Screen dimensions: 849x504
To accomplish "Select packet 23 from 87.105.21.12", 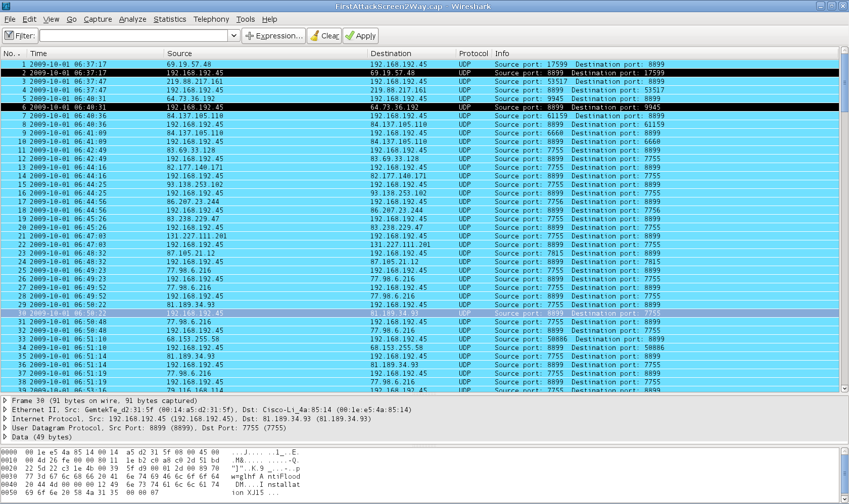I will [x=419, y=253].
